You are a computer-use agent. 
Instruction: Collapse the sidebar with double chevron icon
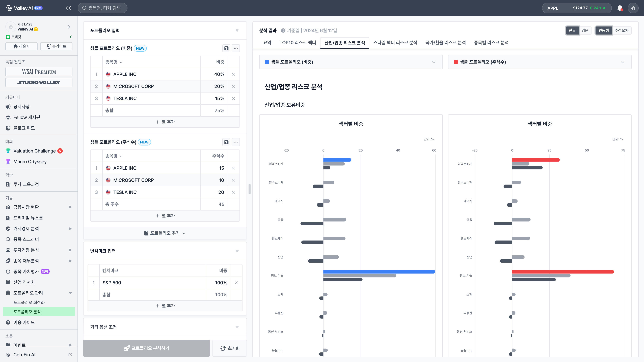coord(68,8)
